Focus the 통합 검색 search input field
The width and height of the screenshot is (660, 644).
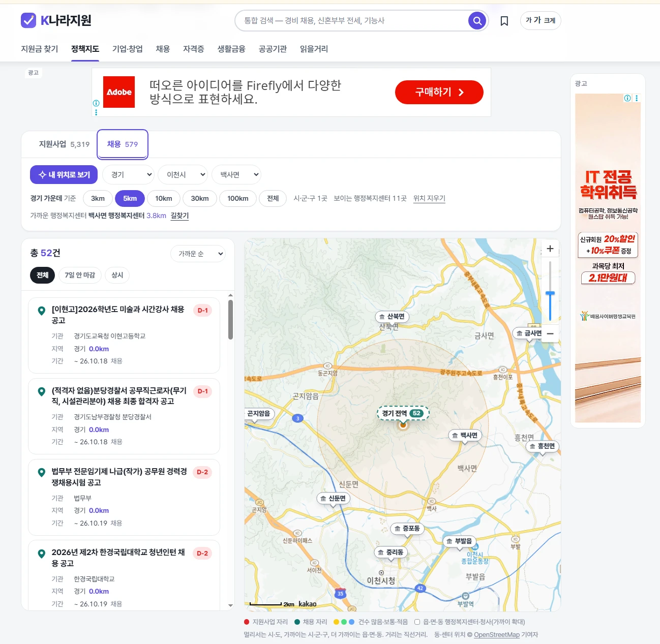pyautogui.click(x=355, y=21)
